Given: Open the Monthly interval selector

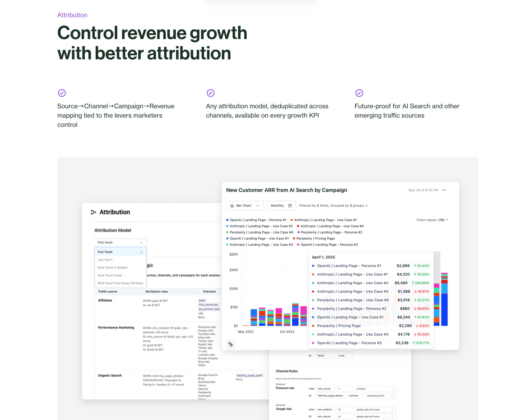Looking at the screenshot, I should pos(281,206).
